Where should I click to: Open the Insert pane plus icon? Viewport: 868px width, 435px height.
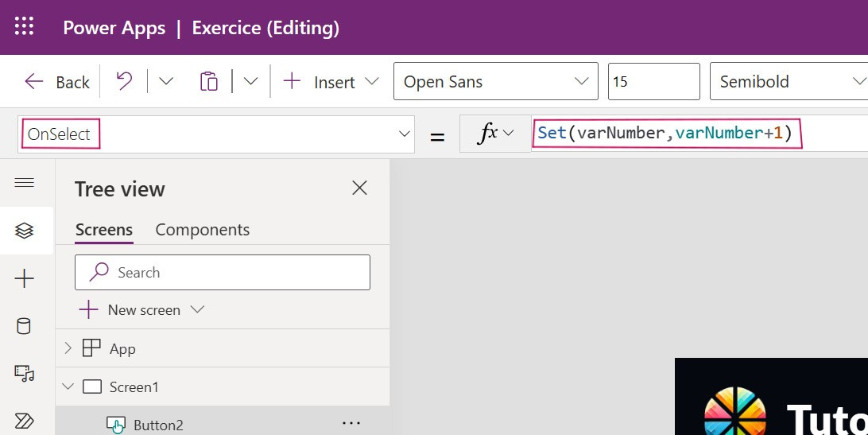click(x=25, y=278)
